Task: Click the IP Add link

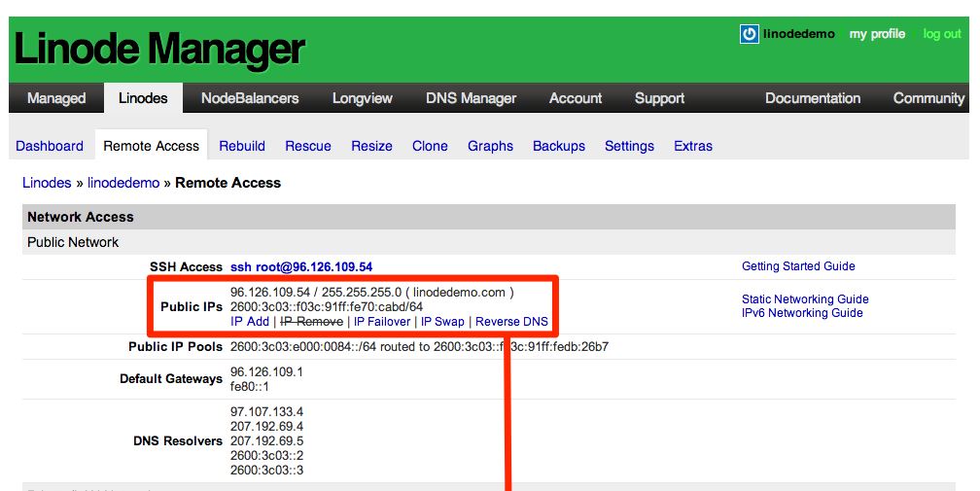Action: tap(250, 322)
